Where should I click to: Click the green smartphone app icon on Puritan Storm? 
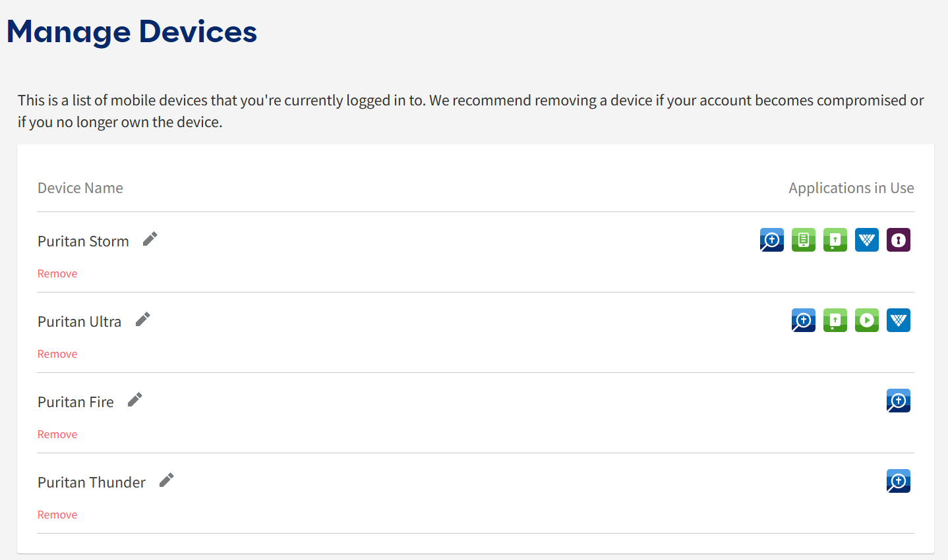[803, 240]
